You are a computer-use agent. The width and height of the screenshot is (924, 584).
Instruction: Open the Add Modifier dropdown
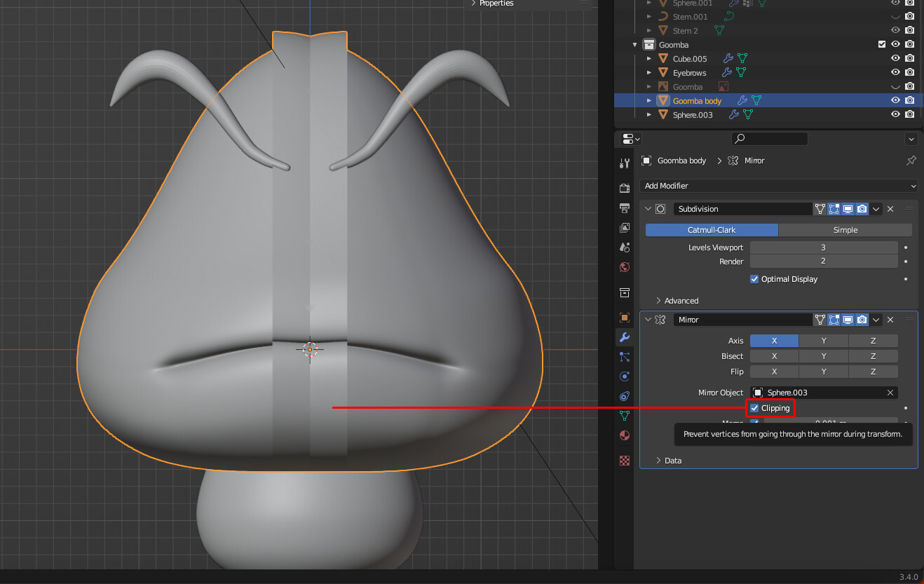778,186
